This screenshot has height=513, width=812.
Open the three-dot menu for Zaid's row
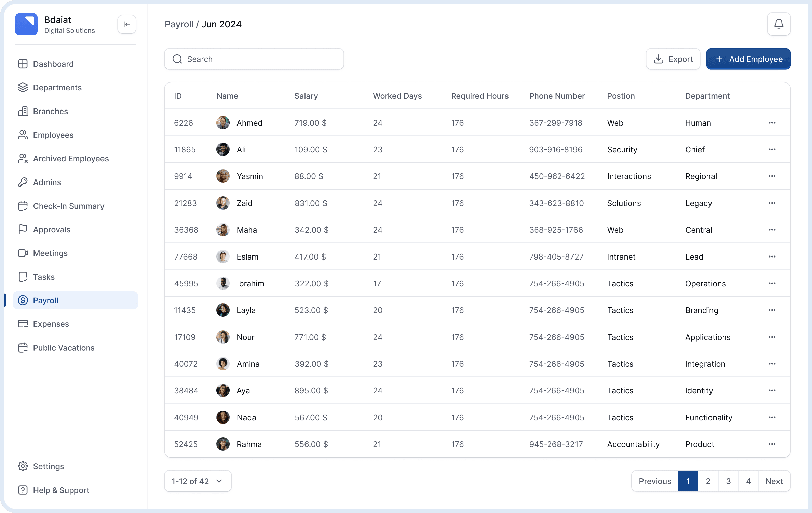tap(772, 203)
